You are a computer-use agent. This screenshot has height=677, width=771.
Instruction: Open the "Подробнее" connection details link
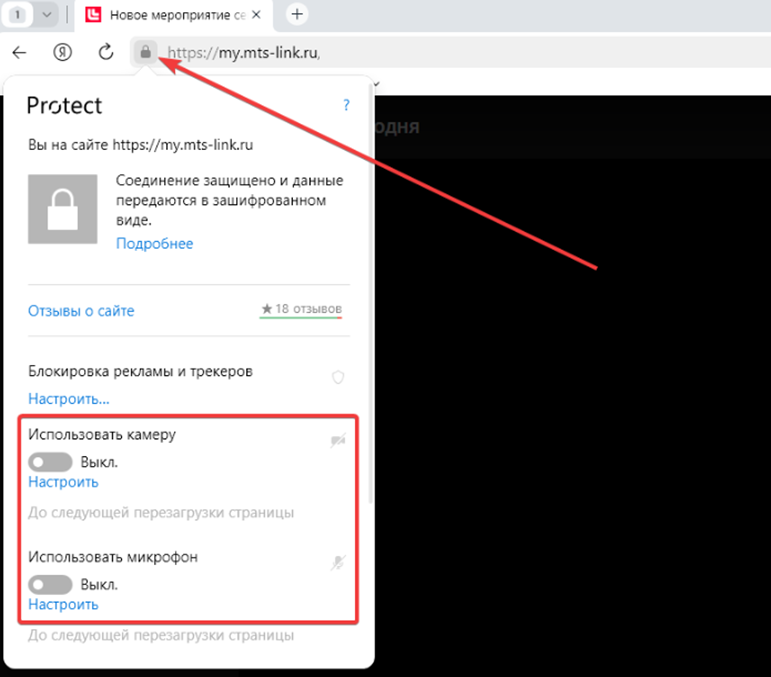[x=154, y=243]
